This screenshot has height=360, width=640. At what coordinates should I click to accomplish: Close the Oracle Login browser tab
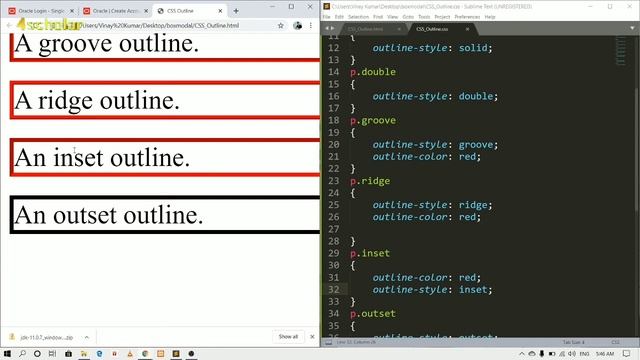click(x=72, y=11)
